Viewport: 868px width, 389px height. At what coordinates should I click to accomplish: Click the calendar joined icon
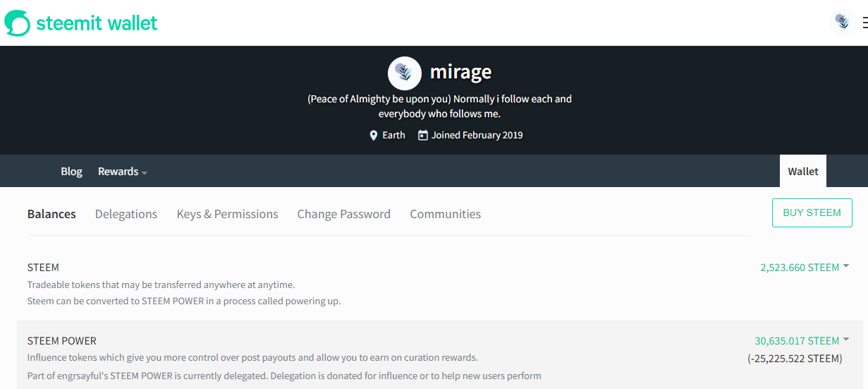[x=423, y=135]
